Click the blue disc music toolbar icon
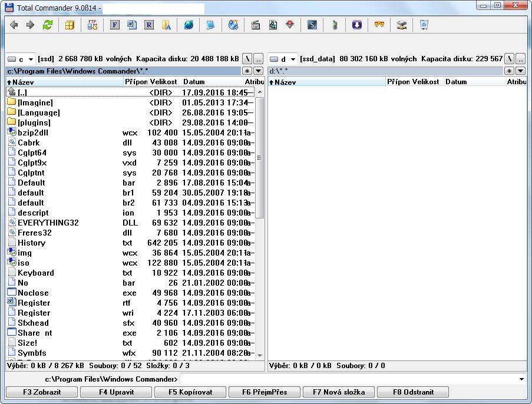Viewport: 532px width, 404px height. click(233, 25)
